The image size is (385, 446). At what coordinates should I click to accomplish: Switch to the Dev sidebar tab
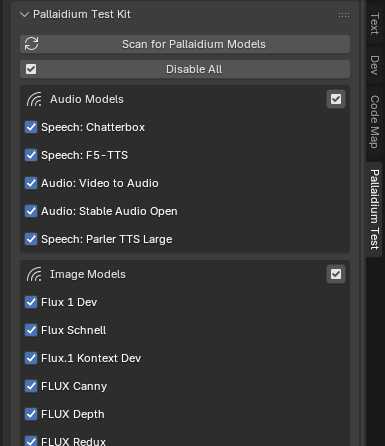click(374, 65)
